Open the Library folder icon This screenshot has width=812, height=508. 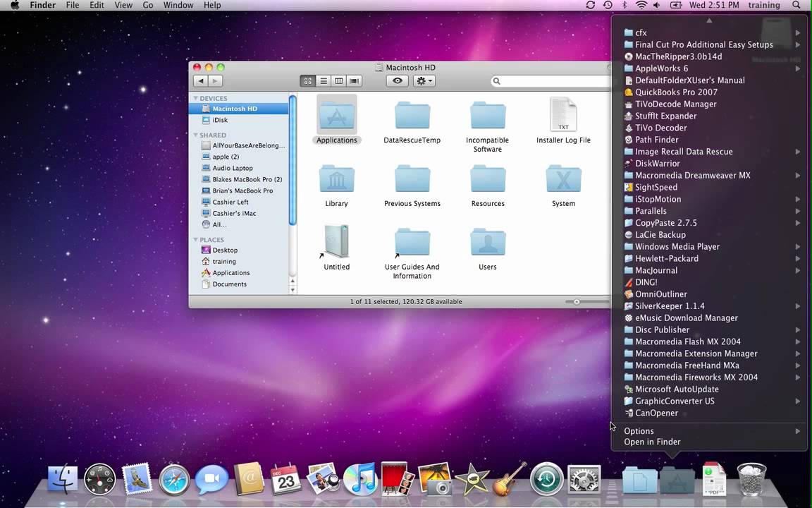(337, 179)
